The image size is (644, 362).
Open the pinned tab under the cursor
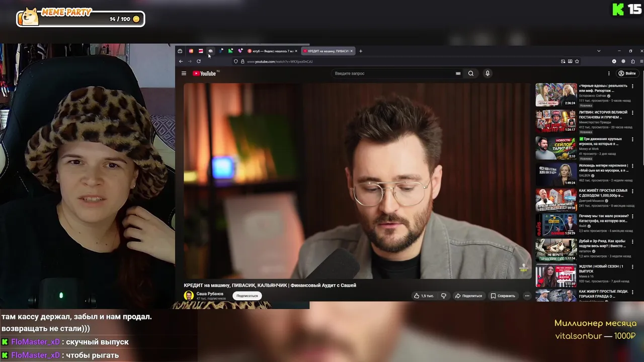pyautogui.click(x=210, y=51)
